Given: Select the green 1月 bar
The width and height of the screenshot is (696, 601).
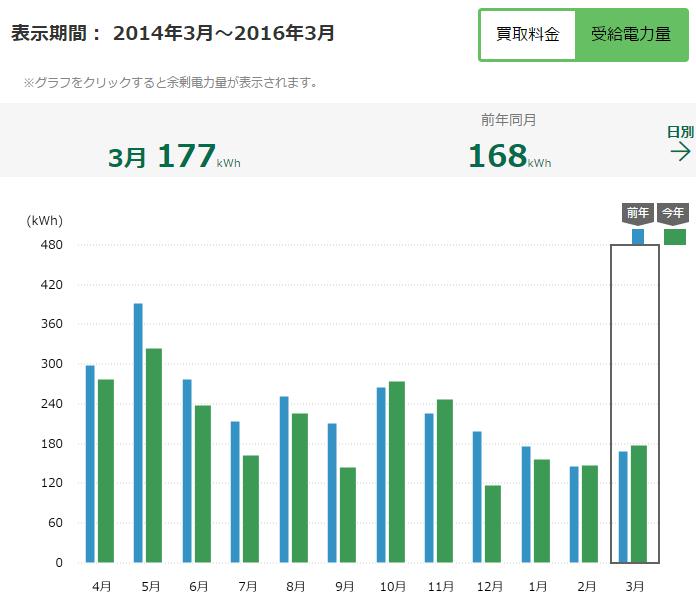Looking at the screenshot, I should (x=541, y=510).
